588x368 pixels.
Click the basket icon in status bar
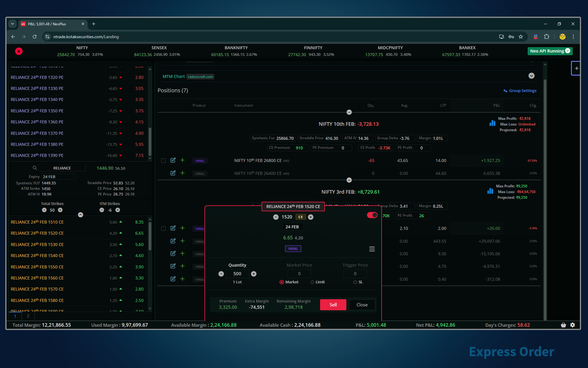coord(563,325)
